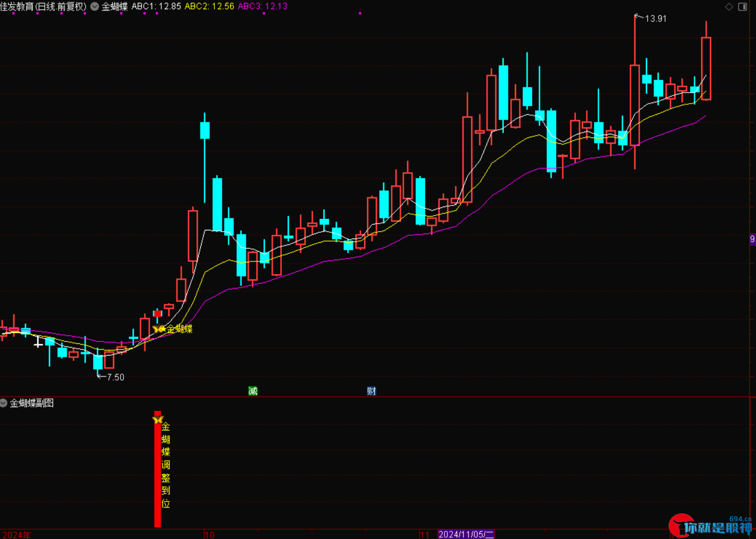This screenshot has width=756, height=539.
Task: Toggle the panel layout icon at top right
Action: point(743,6)
